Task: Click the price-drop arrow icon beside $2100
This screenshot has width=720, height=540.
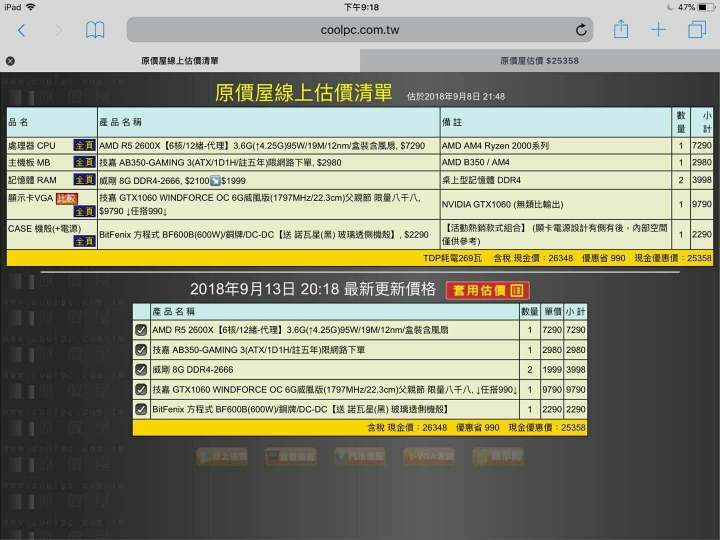Action: click(215, 181)
